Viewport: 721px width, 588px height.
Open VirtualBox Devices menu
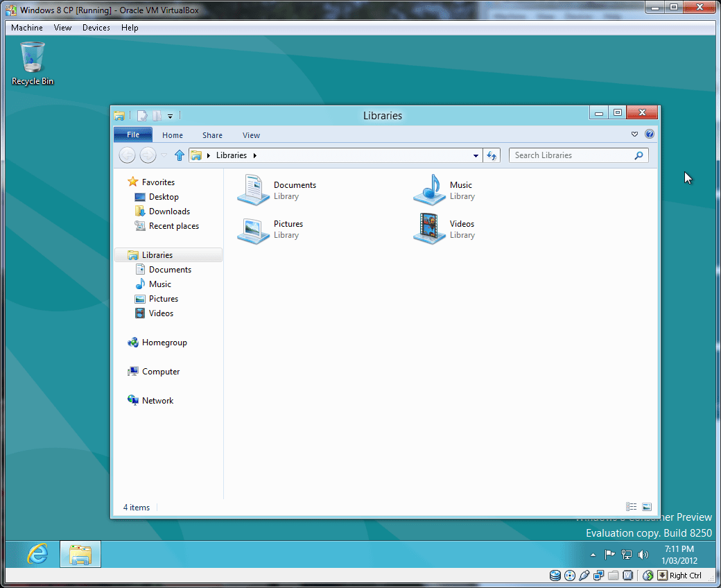click(x=96, y=28)
